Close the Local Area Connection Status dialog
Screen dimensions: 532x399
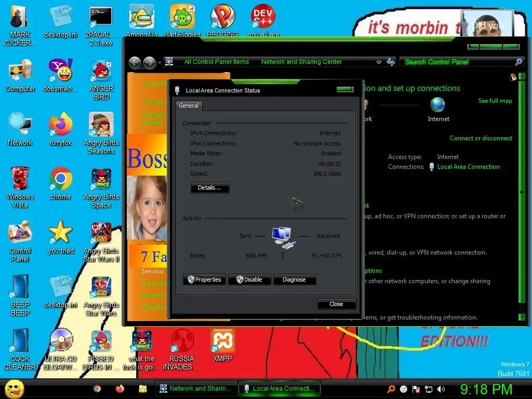336,304
